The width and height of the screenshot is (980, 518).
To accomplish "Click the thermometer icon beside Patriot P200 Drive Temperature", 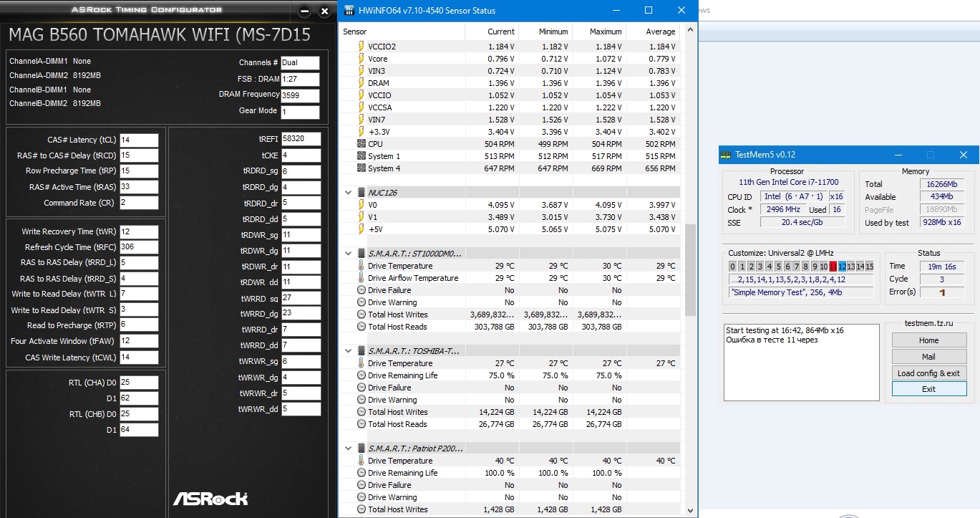I will (362, 461).
